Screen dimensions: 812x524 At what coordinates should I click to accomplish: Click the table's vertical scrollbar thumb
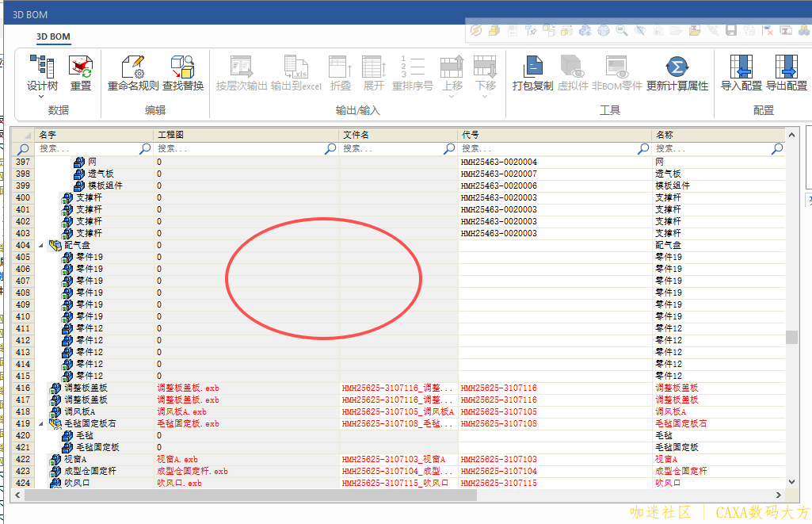pos(791,338)
